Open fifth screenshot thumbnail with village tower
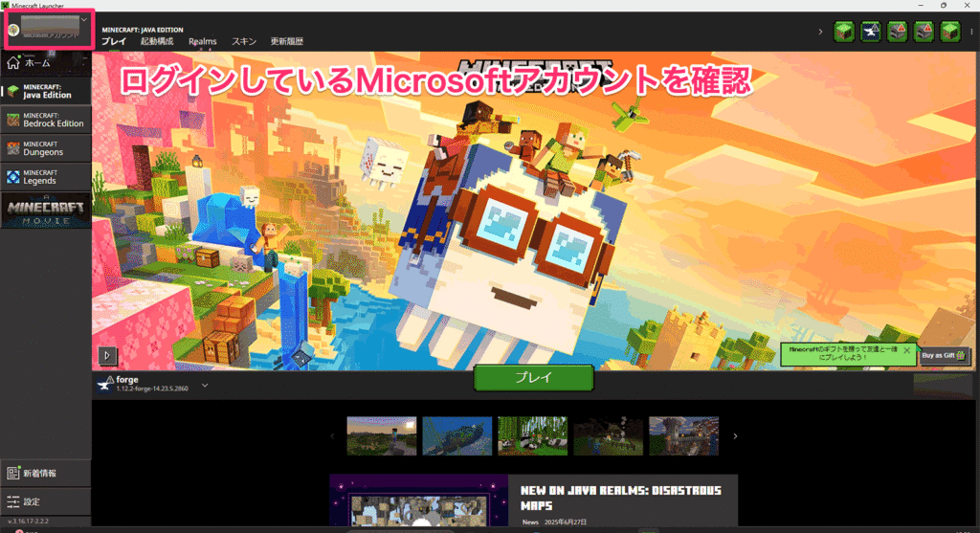 click(683, 436)
